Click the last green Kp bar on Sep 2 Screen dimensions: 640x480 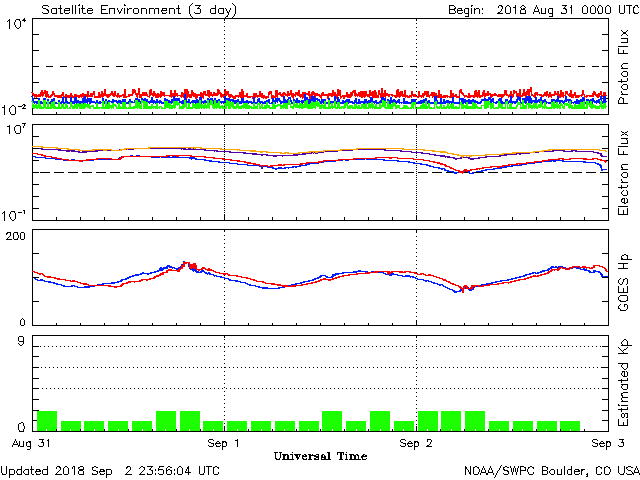click(570, 426)
